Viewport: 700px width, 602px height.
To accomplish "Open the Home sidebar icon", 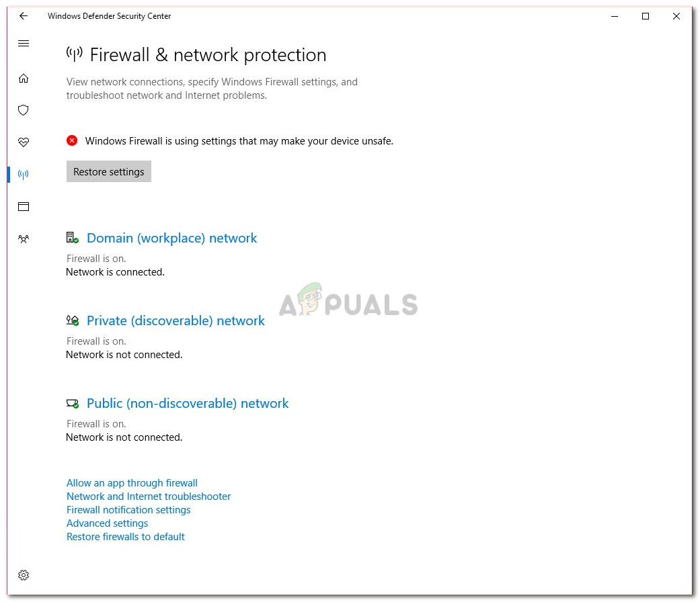I will point(24,79).
